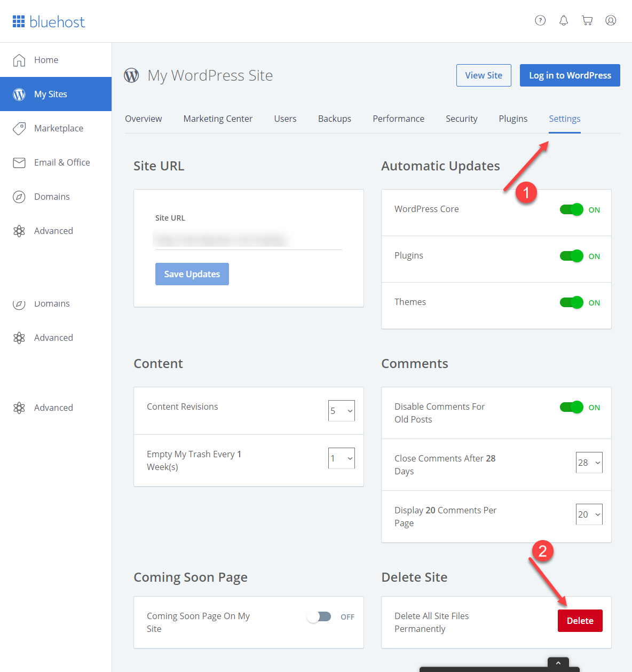This screenshot has width=632, height=672.
Task: Click the WordPress icon beside My Sites
Action: pos(19,94)
